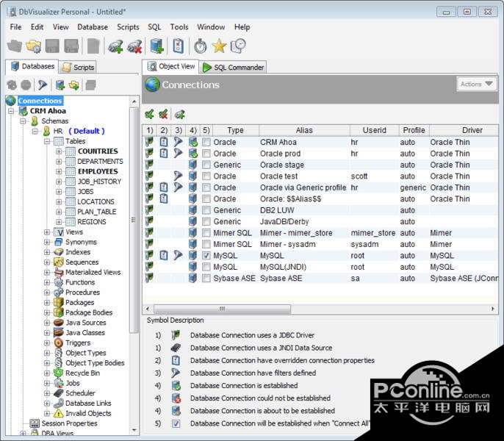Click the connect-all plug with green plus icon
504x441 pixels.
(115, 46)
